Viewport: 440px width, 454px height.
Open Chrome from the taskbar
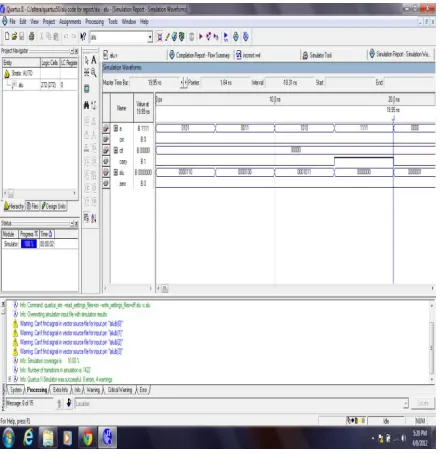[x=88, y=437]
